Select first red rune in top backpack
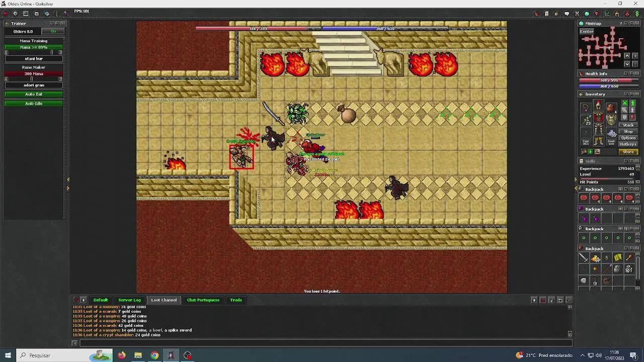Screen dimensions: 644x362 click(x=584, y=198)
